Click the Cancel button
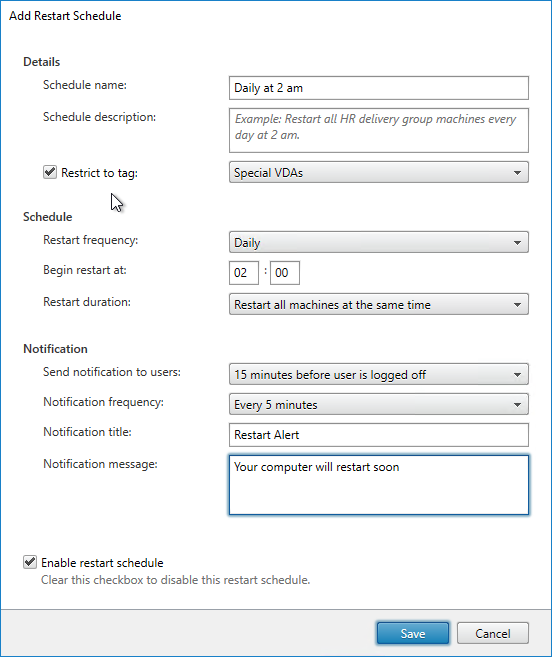552x657 pixels. [x=493, y=633]
